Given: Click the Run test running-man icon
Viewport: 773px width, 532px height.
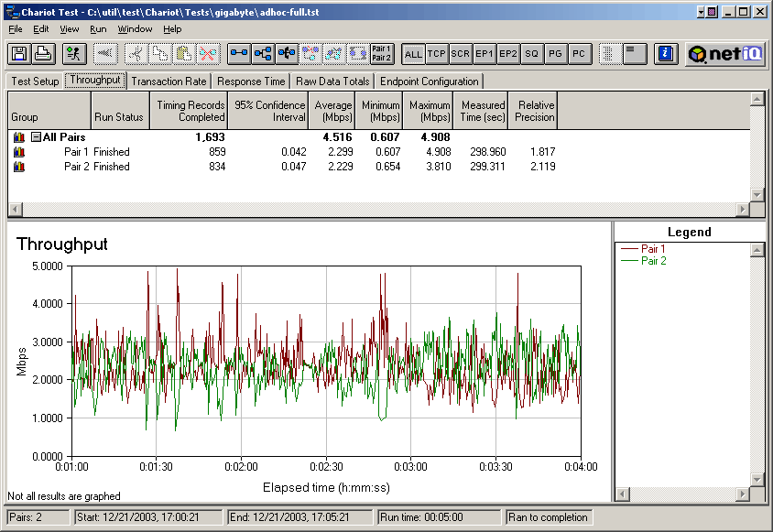Looking at the screenshot, I should click(74, 53).
